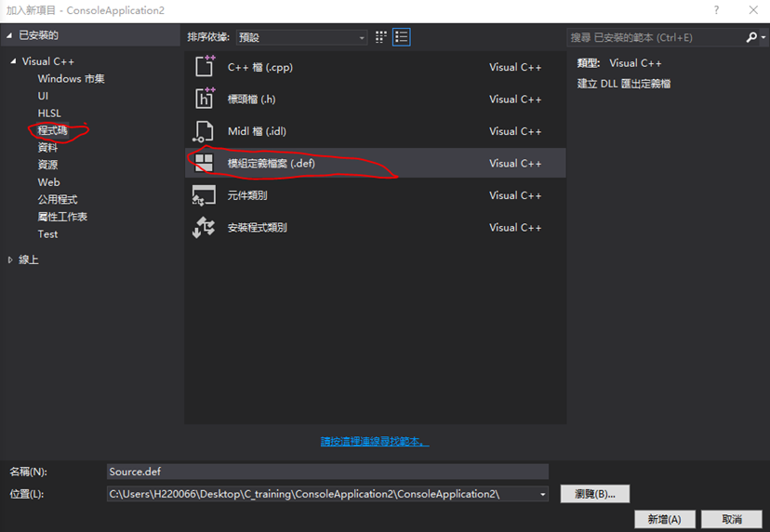770x532 pixels.
Task: Select the UI category
Action: point(43,96)
